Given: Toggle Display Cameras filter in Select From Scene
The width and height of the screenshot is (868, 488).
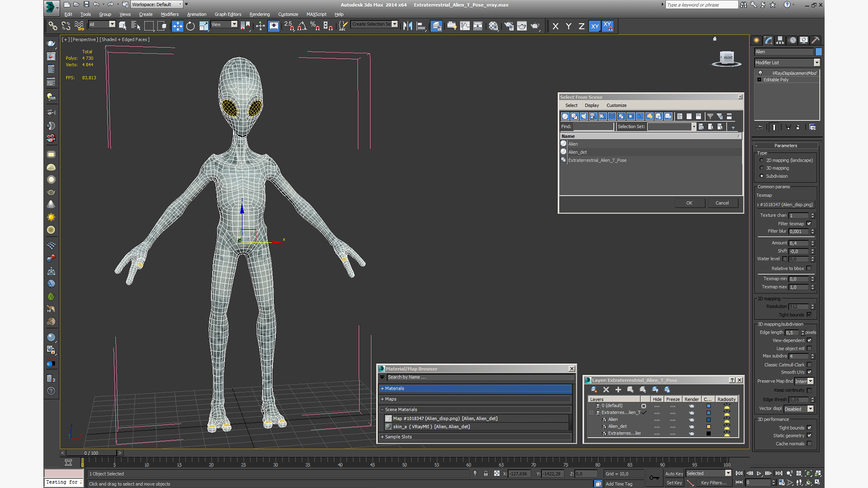Looking at the screenshot, I should 593,117.
